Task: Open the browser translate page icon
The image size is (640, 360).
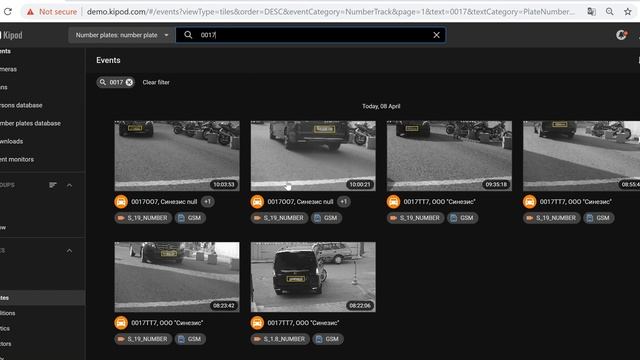Action: 591,11
